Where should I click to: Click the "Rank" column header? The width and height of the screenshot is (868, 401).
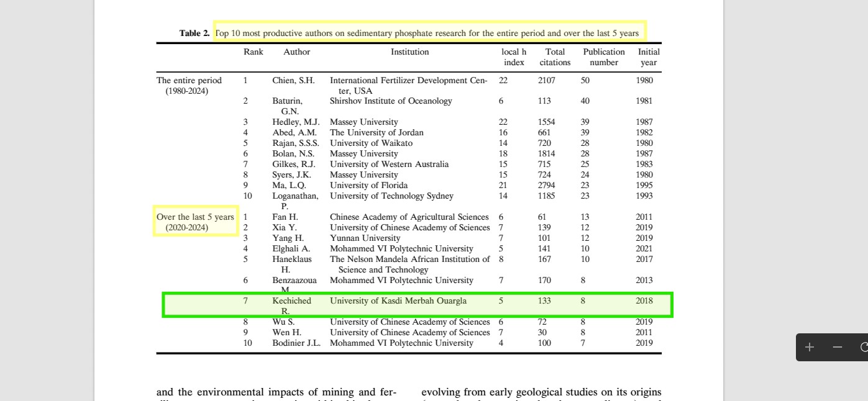coord(253,52)
